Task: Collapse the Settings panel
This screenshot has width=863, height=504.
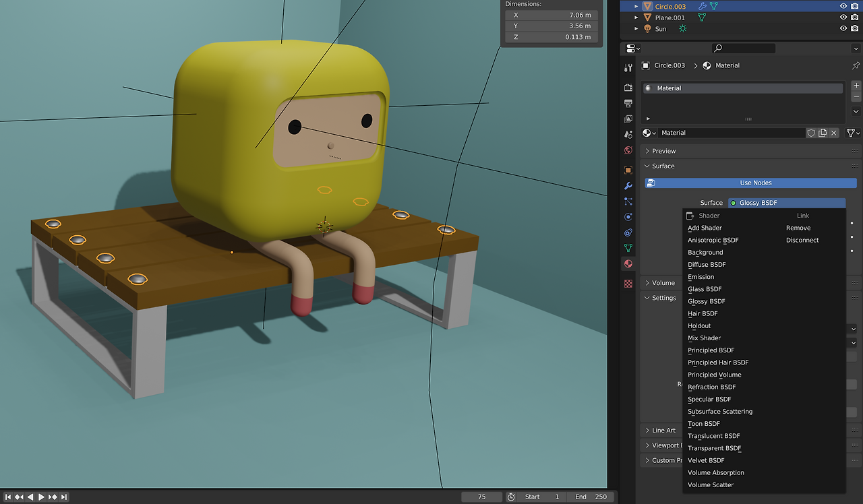Action: [x=648, y=298]
